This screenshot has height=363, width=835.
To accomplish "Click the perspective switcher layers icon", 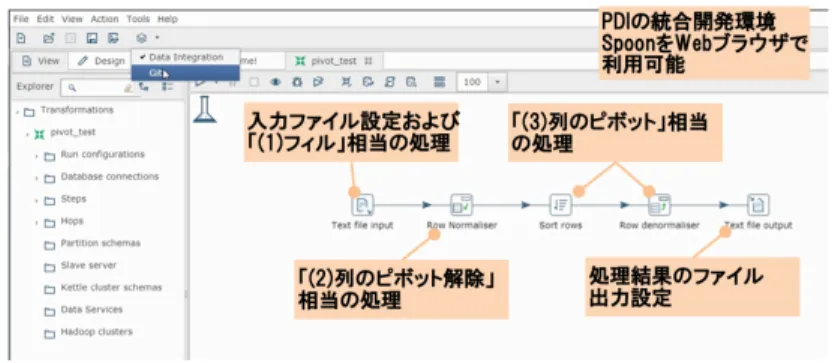I will [x=142, y=38].
